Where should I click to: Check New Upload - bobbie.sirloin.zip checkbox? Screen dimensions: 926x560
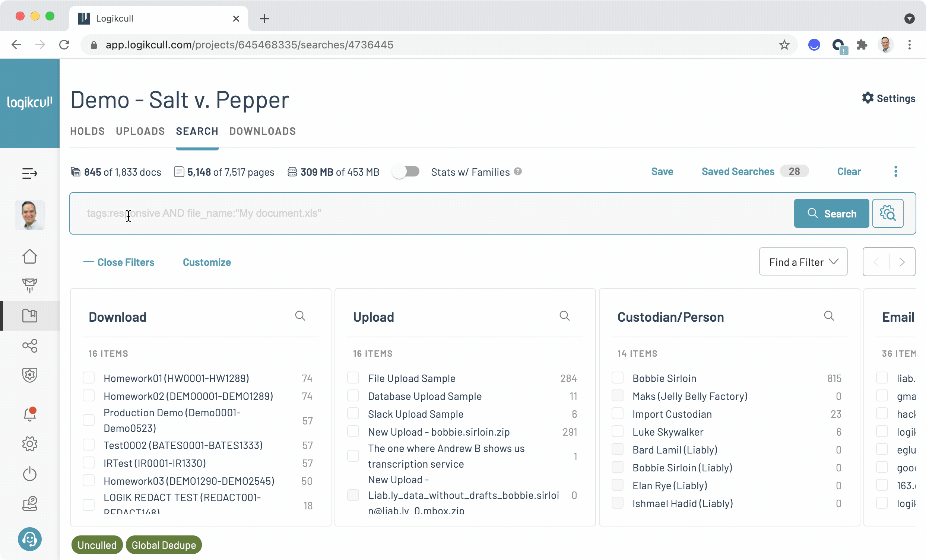click(x=353, y=432)
